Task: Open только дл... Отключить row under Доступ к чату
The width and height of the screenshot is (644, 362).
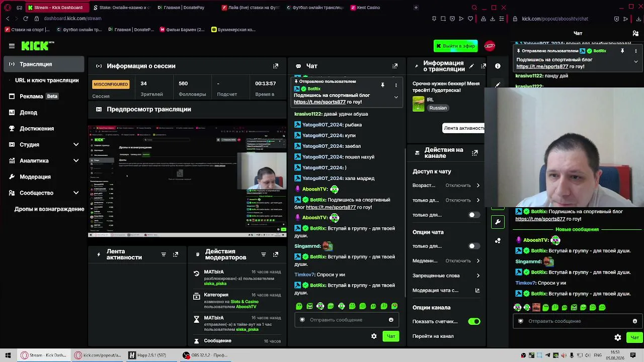Action: (446, 200)
